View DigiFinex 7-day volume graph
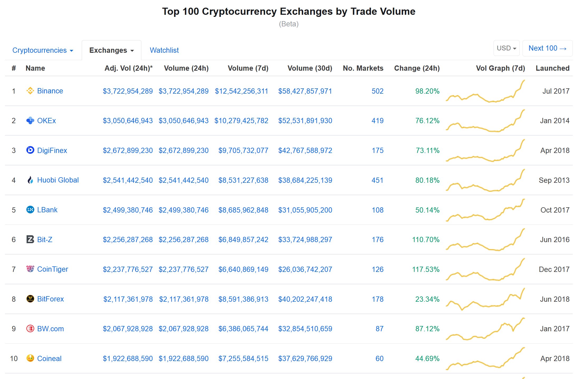Image resolution: width=588 pixels, height=379 pixels. pyautogui.click(x=485, y=150)
